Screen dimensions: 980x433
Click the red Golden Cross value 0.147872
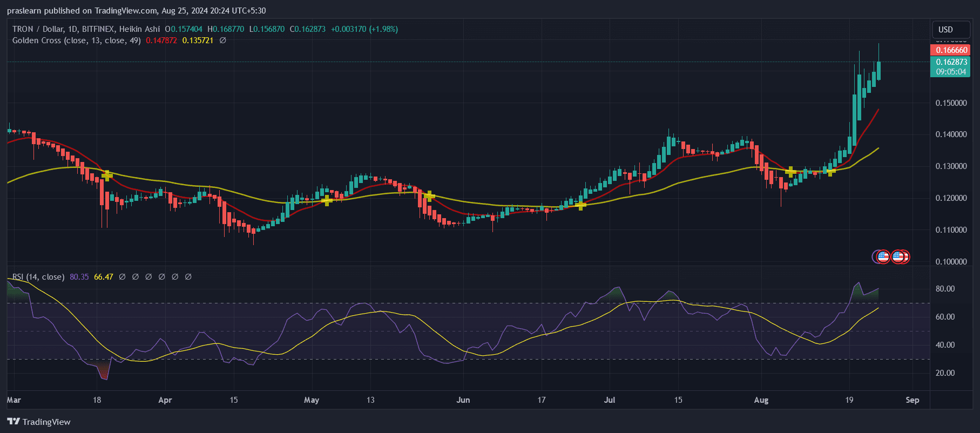pyautogui.click(x=161, y=40)
